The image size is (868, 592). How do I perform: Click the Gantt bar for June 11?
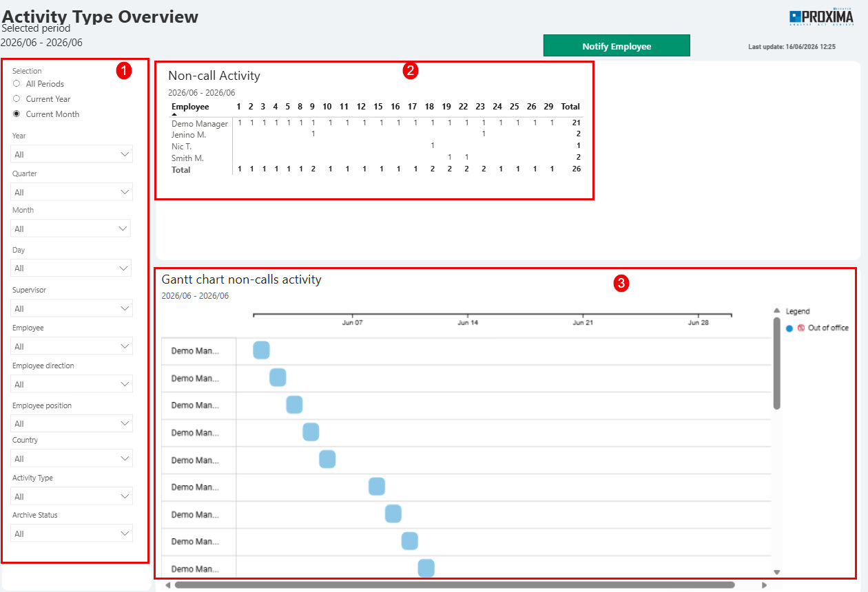[426, 568]
